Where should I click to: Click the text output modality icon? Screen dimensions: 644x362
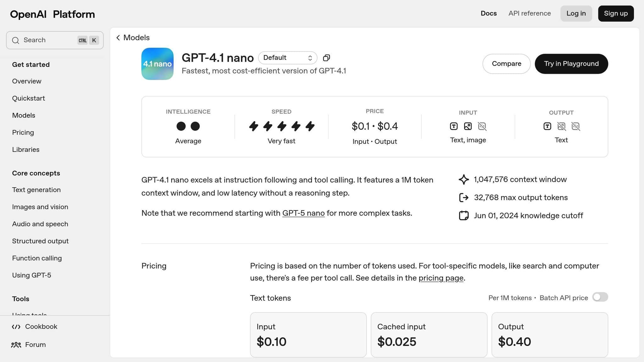click(x=547, y=126)
